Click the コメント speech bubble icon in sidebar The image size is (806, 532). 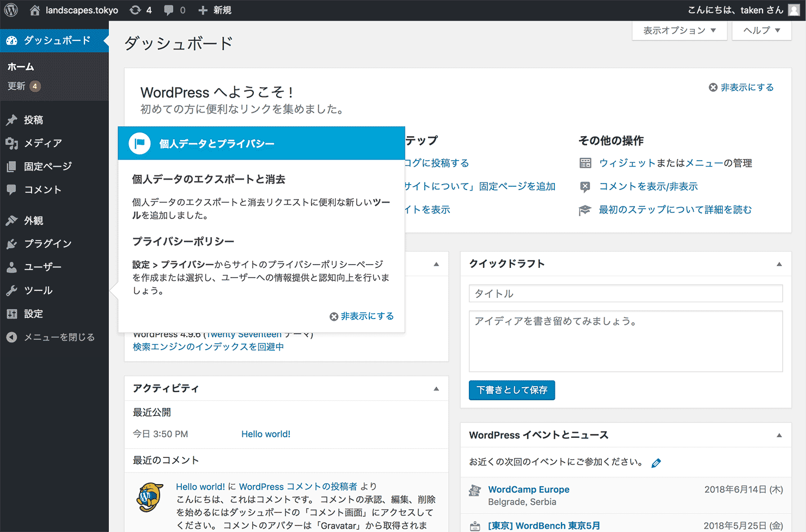point(11,189)
